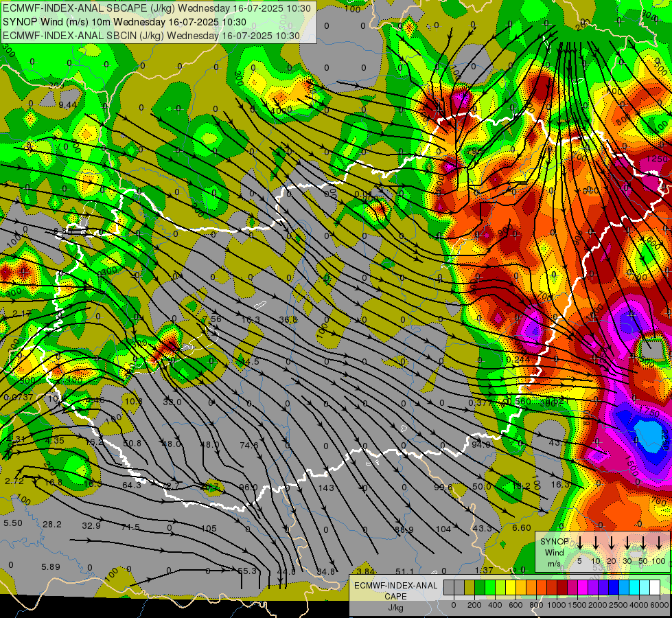The height and width of the screenshot is (618, 672).
Task: Click the 2500 tick on CAPE colorbar
Action: coord(619,605)
